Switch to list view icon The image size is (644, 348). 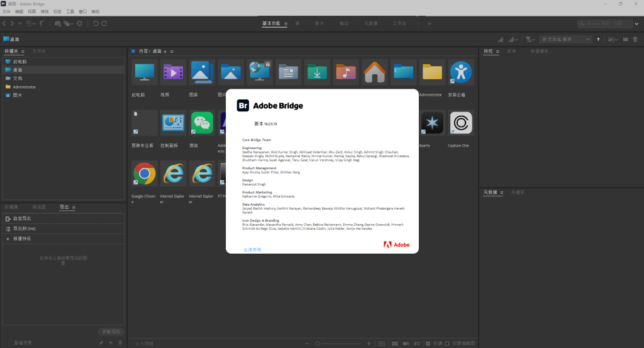pos(418,344)
